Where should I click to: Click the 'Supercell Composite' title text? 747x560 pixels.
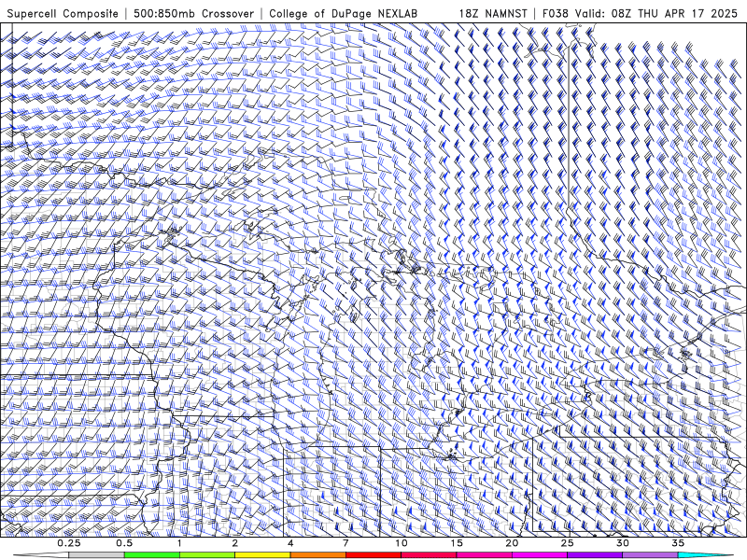(63, 14)
